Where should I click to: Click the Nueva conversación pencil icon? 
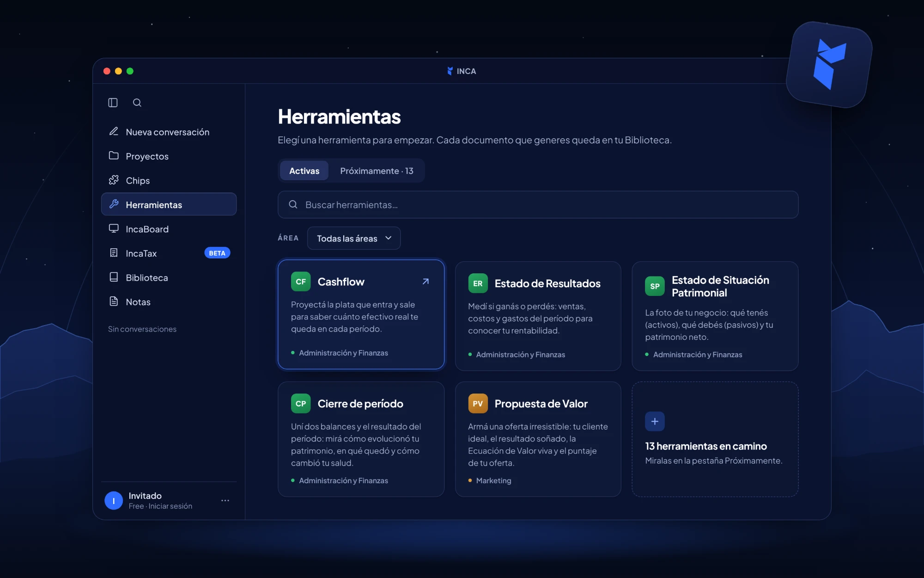[x=114, y=131]
